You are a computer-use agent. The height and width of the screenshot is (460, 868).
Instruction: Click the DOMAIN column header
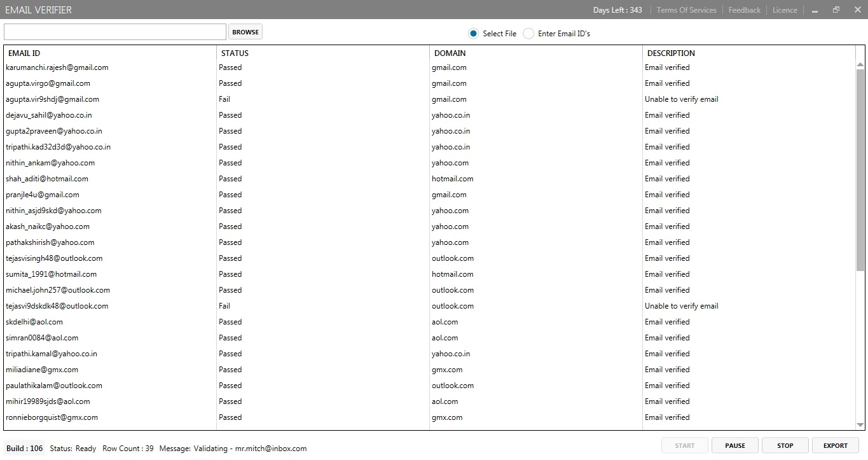tap(450, 53)
